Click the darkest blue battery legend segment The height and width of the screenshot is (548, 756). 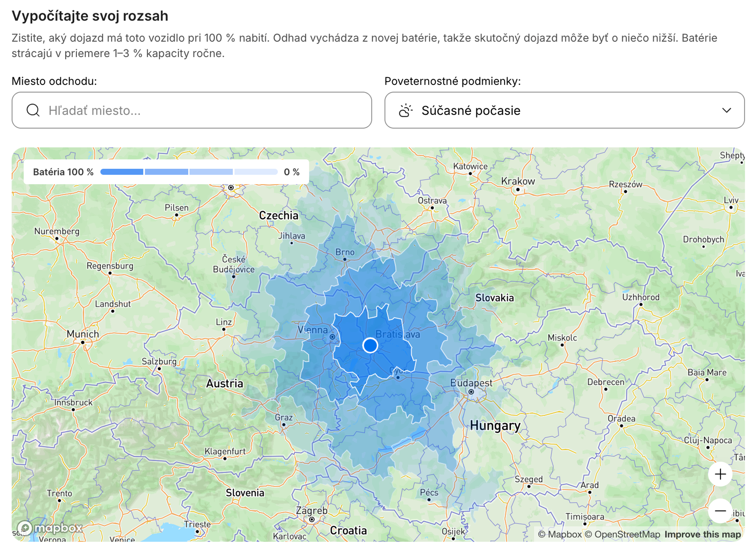(122, 172)
